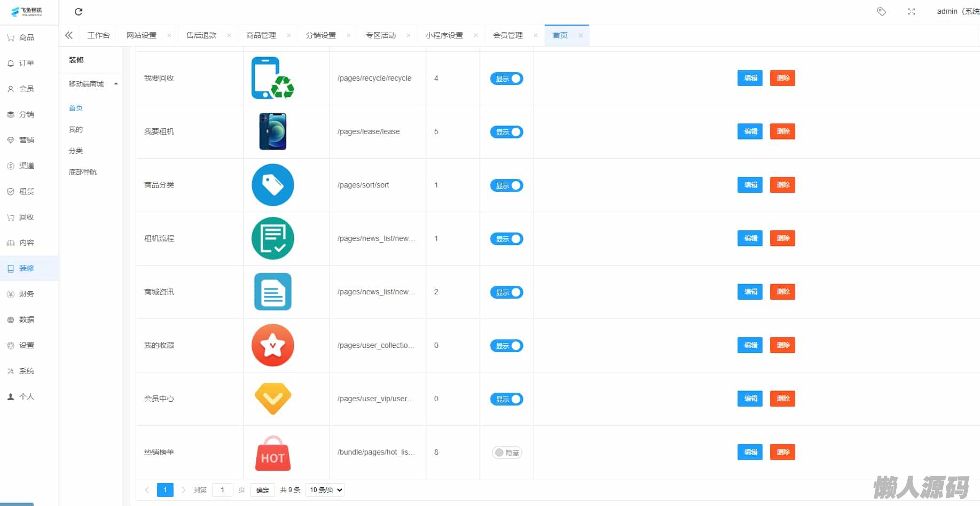Disable the 会员中心 display switch

point(506,399)
